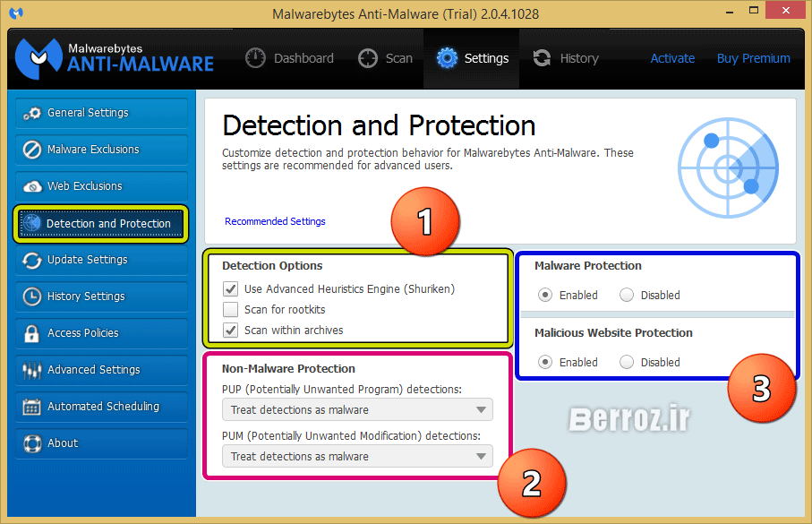Click the Scan crosshair icon
This screenshot has width=812, height=524.
[x=368, y=58]
